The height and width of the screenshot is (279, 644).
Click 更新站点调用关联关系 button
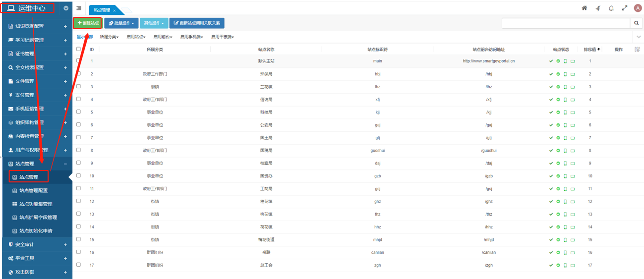[197, 23]
